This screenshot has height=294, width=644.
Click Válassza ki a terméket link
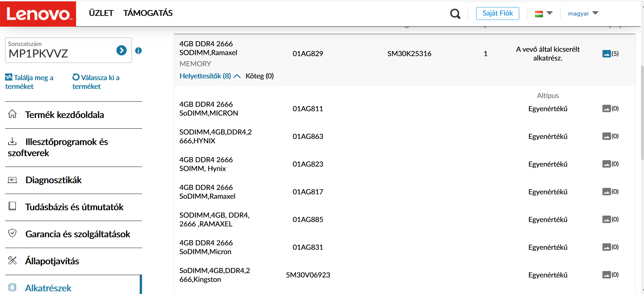[x=96, y=82]
